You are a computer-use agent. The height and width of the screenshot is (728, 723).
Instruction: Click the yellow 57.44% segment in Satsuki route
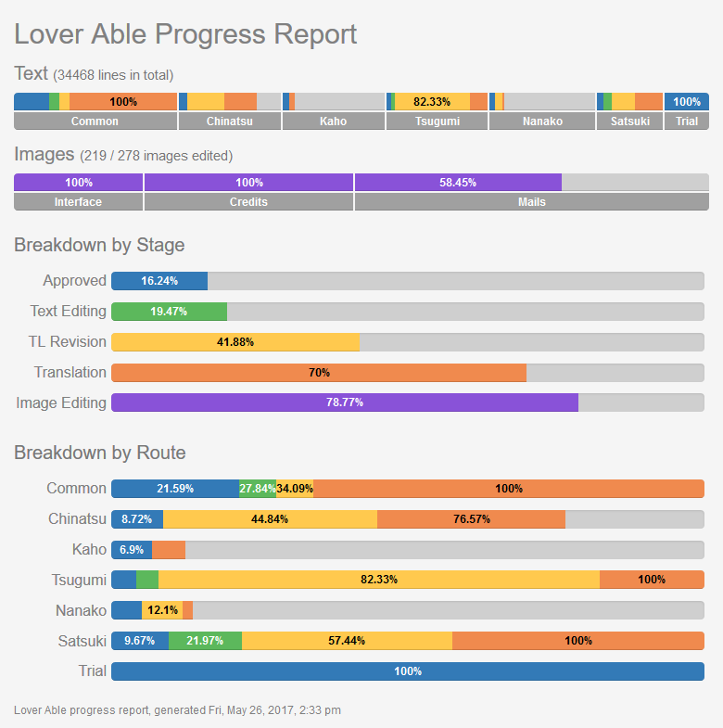(x=347, y=641)
